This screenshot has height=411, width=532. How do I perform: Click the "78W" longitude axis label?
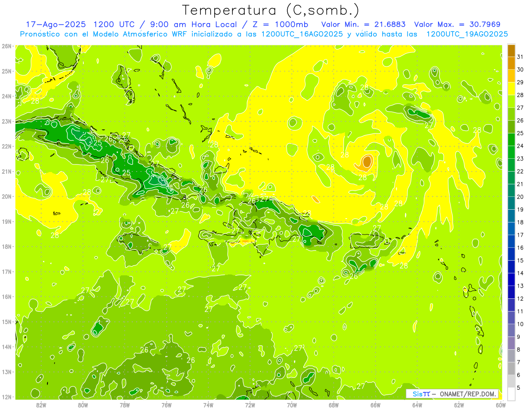coord(125,405)
